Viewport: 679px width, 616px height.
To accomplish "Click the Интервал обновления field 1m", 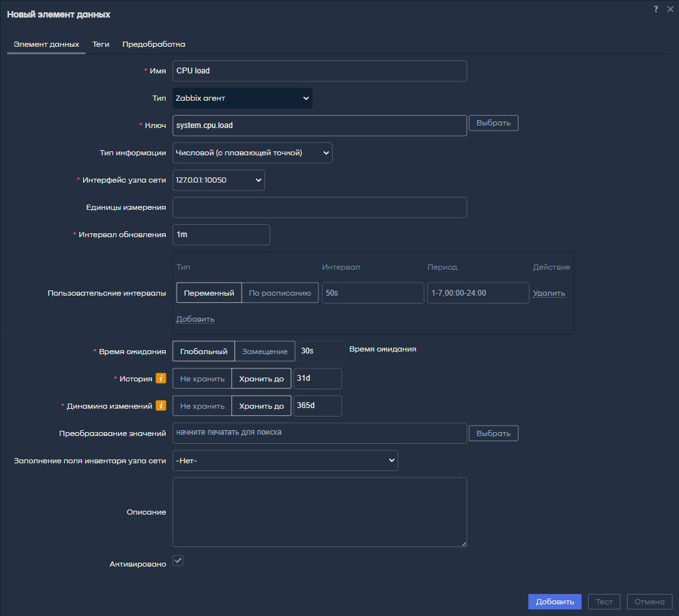I will click(x=222, y=235).
